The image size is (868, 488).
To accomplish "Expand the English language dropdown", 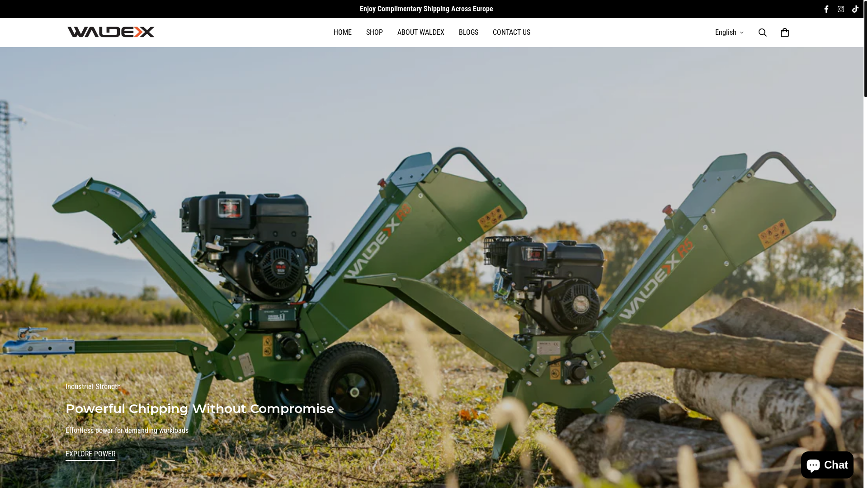I will pyautogui.click(x=729, y=33).
